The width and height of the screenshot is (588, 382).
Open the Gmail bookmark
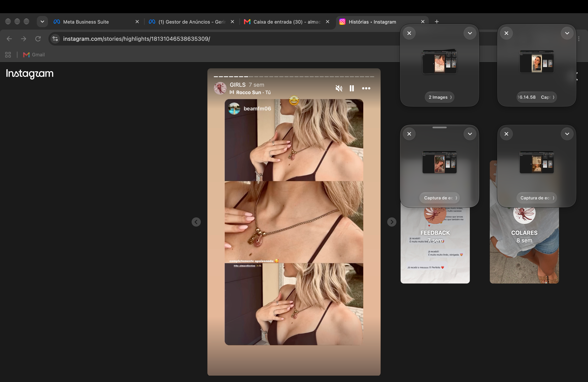point(34,55)
